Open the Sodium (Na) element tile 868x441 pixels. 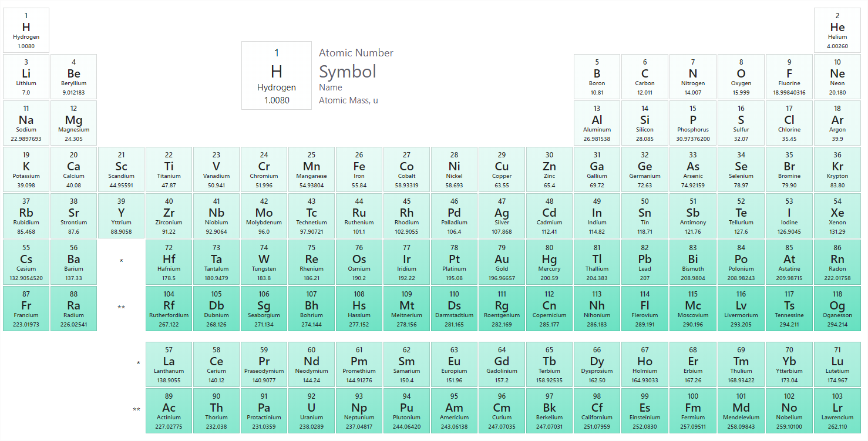pyautogui.click(x=26, y=123)
